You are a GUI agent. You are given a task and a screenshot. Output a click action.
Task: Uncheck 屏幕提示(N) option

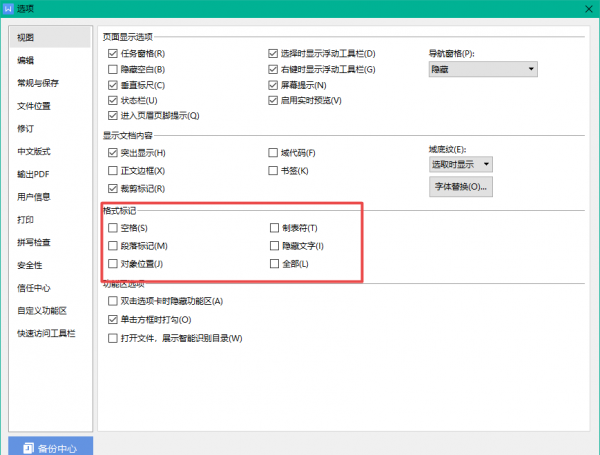(273, 85)
